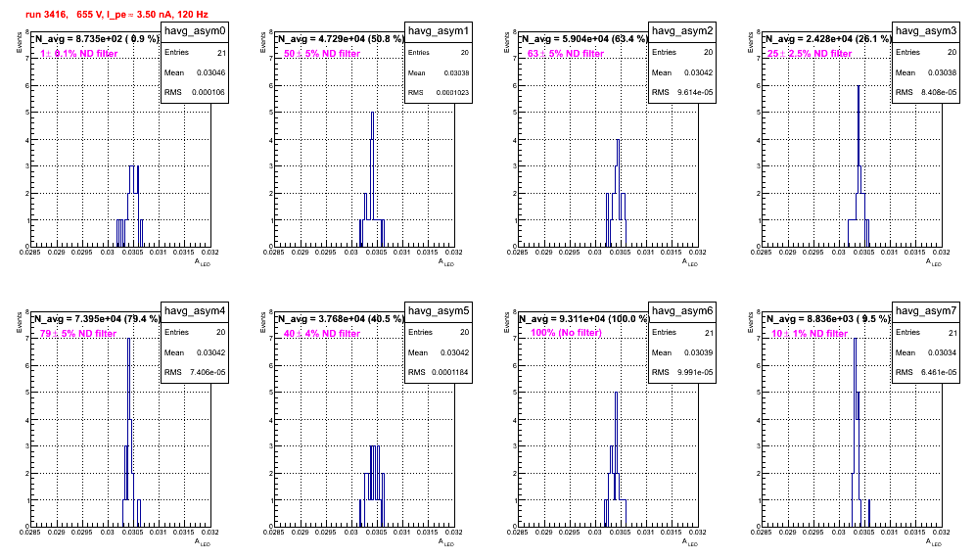Select the havg_asym3 stats box title
The image size is (975, 560).
pyautogui.click(x=926, y=30)
